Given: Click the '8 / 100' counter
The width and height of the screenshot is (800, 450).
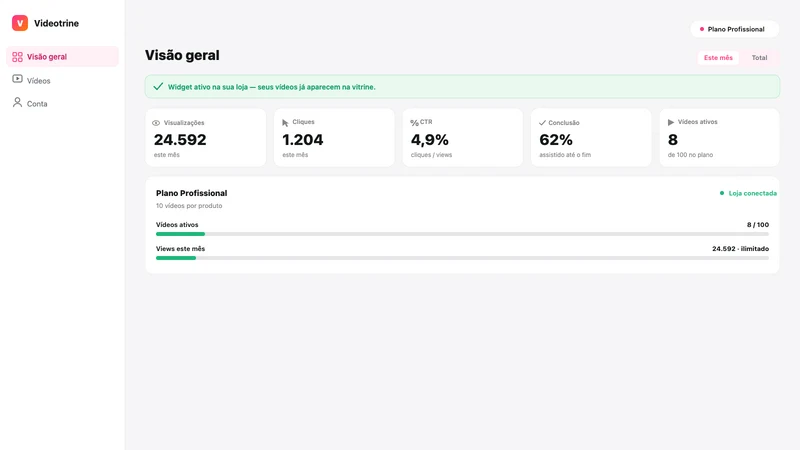Looking at the screenshot, I should click(x=758, y=225).
